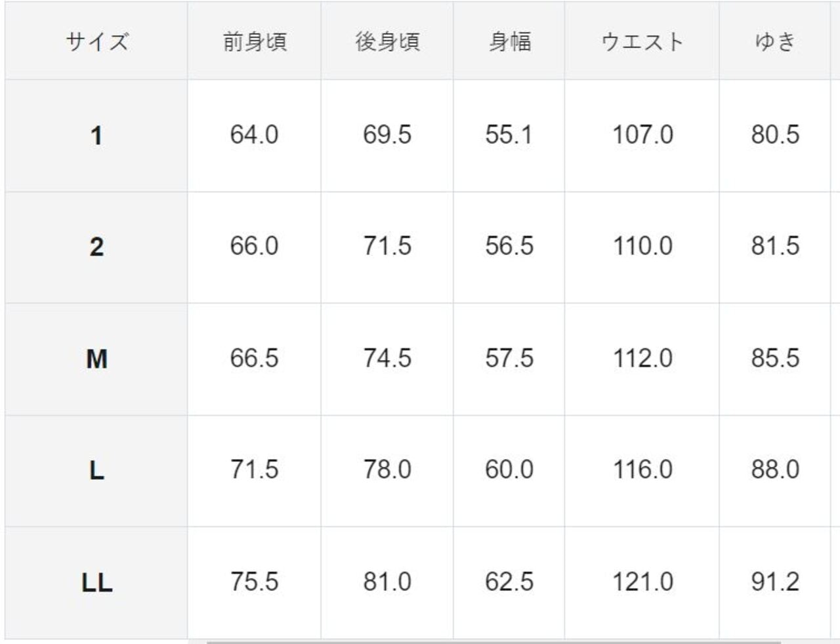The width and height of the screenshot is (840, 644).
Task: Select the 55.1 身幅 value
Action: (509, 135)
